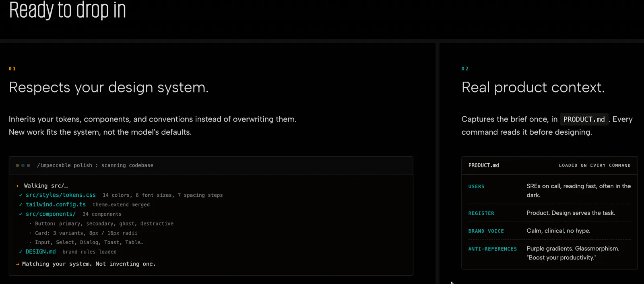
Task: Click the checkmark beside 'src/components/'
Action: 21,214
